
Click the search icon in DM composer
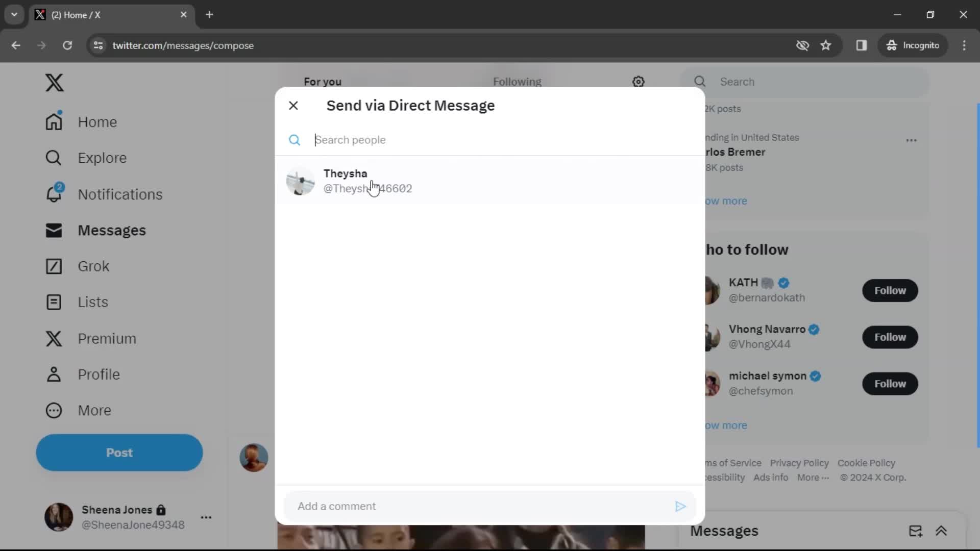[x=295, y=139]
